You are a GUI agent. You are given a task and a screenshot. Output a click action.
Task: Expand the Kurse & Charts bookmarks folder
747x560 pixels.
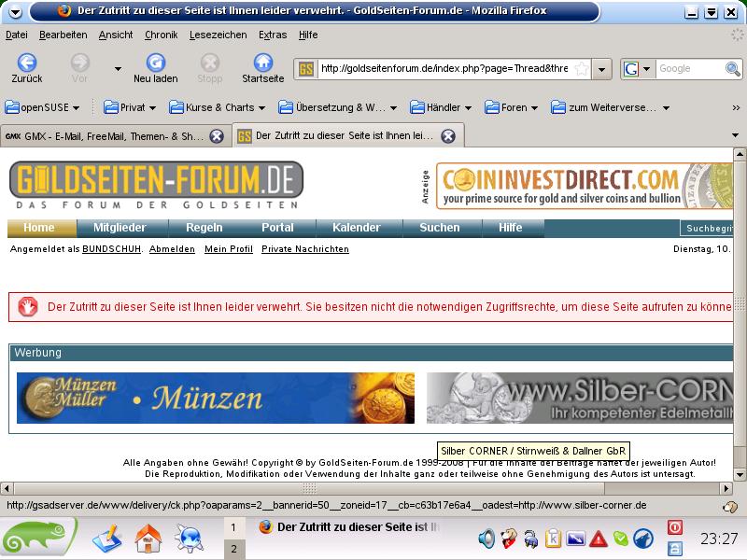pos(217,107)
